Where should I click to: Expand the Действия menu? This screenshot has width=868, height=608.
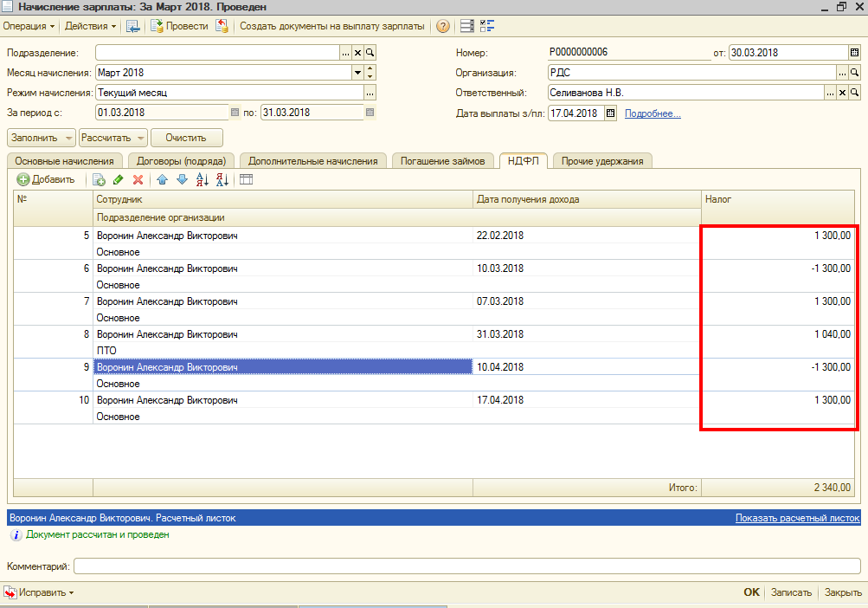[x=91, y=26]
